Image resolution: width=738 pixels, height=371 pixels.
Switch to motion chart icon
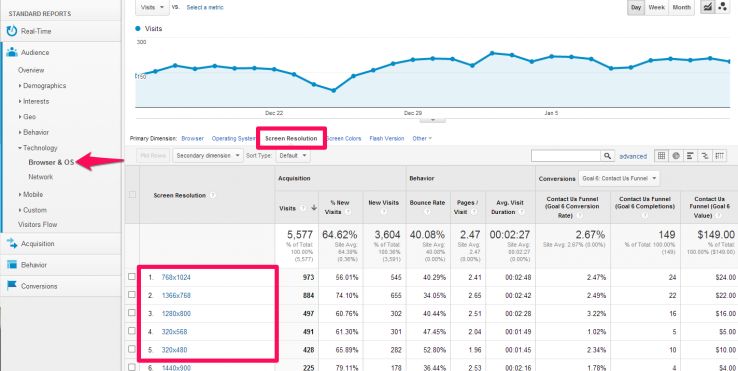point(722,7)
